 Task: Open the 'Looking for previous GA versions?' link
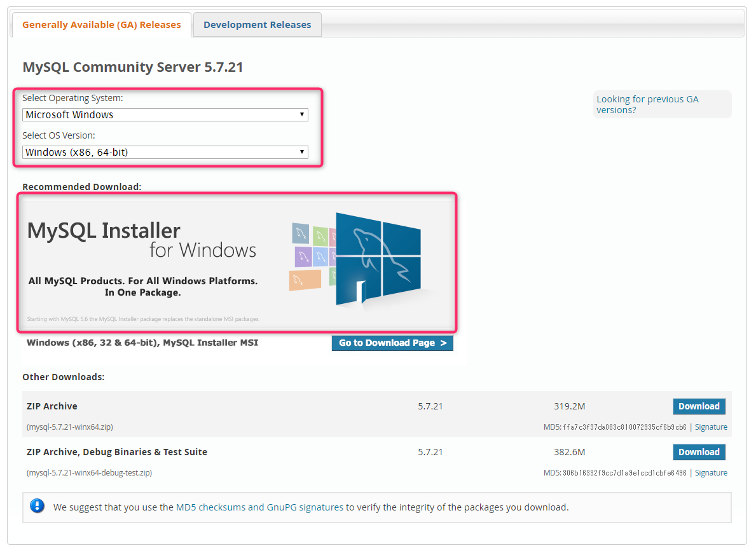pyautogui.click(x=647, y=104)
